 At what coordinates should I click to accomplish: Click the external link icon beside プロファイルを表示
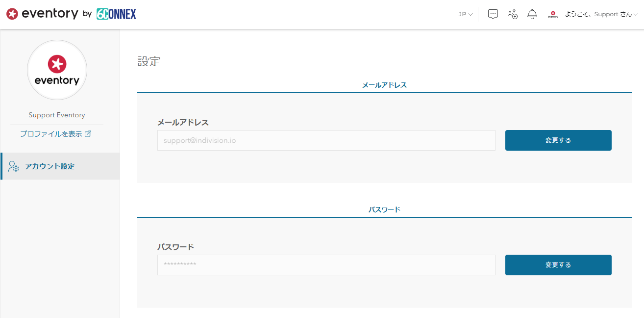point(88,133)
